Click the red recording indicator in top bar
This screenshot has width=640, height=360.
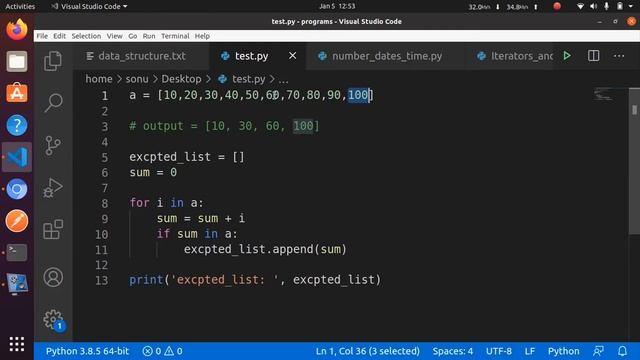557,6
